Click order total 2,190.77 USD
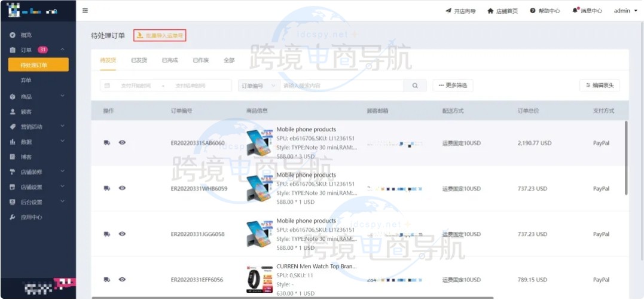Screen dimensions: 644x300 [535, 143]
